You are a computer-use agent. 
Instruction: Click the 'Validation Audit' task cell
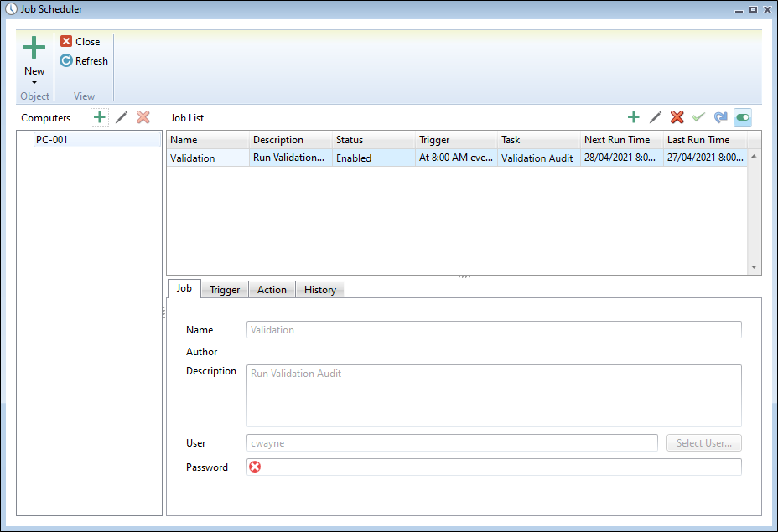point(539,158)
